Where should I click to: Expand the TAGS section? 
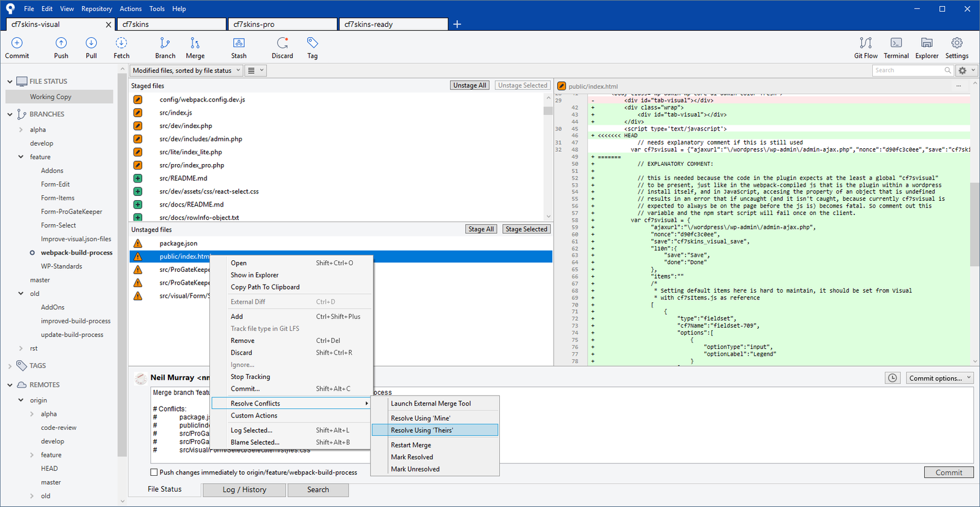click(10, 366)
